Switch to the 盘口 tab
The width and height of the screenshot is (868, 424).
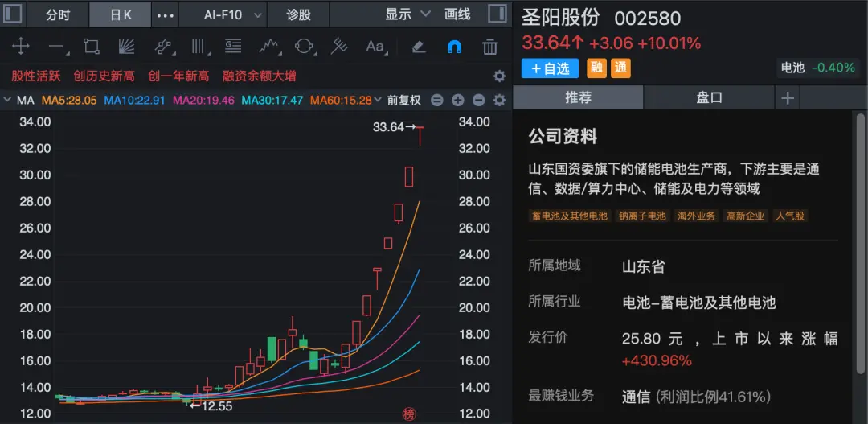click(709, 97)
